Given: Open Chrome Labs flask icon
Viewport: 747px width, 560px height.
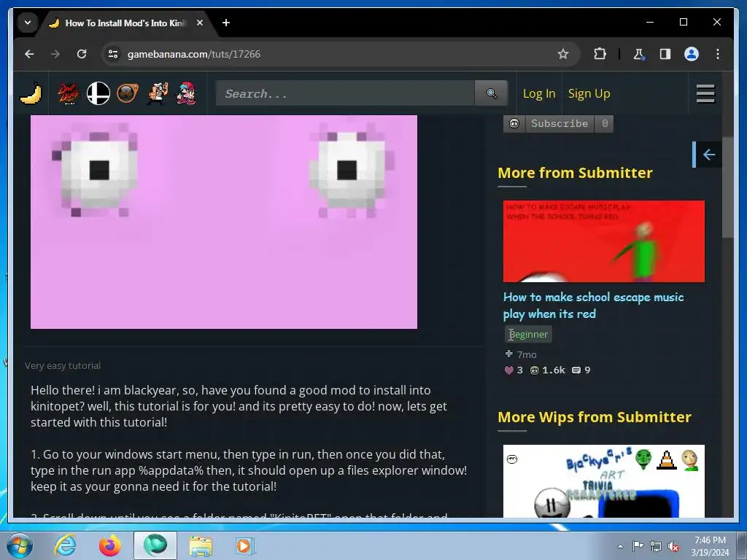Looking at the screenshot, I should [639, 54].
